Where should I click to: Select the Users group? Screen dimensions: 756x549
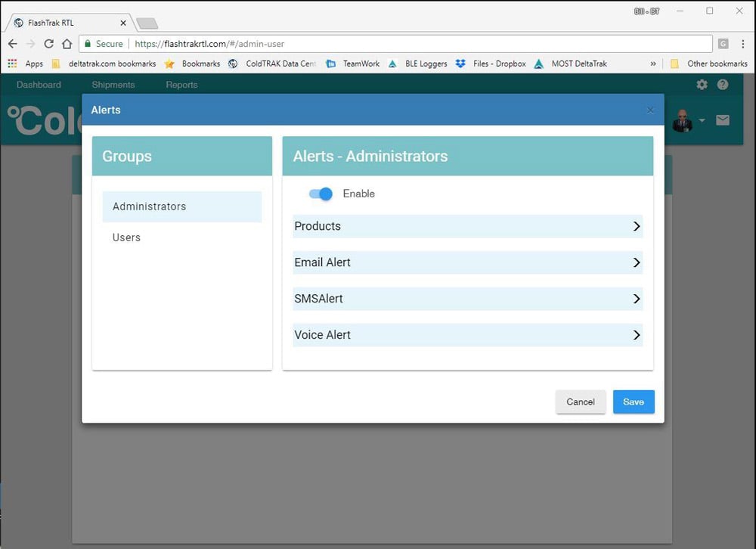127,237
